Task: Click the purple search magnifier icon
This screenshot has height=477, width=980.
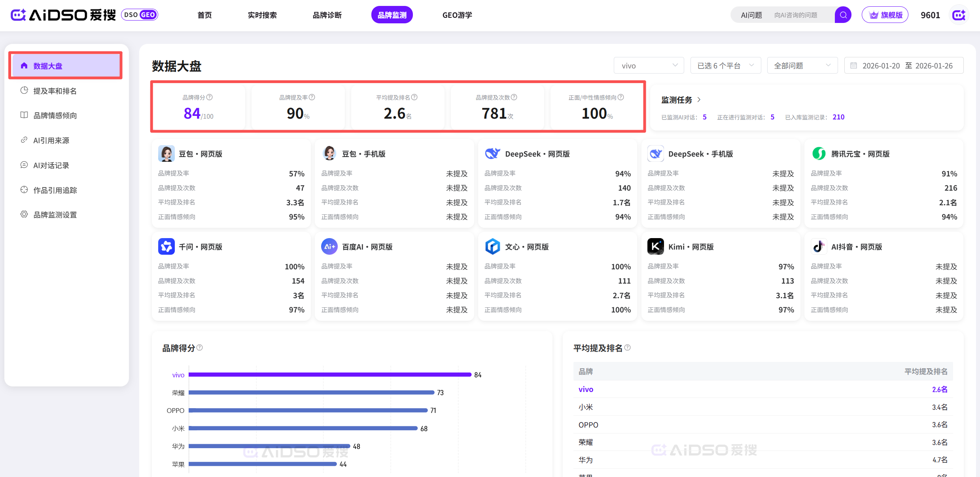Action: click(x=843, y=15)
